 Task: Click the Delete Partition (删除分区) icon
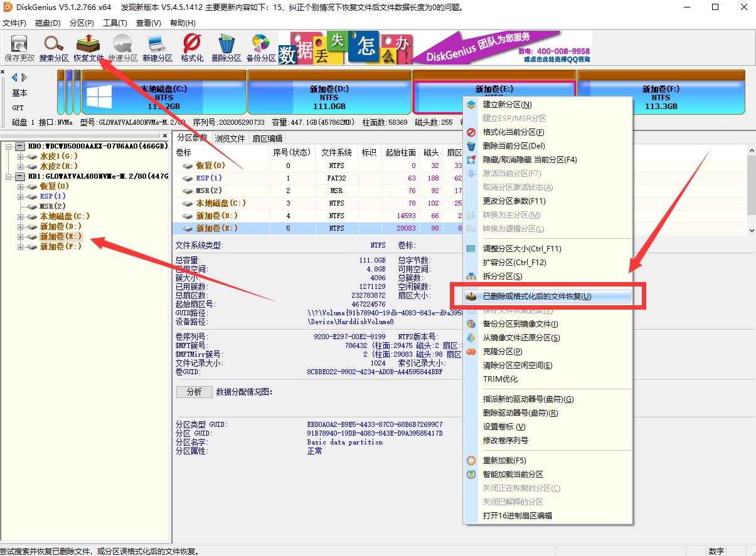pyautogui.click(x=226, y=49)
